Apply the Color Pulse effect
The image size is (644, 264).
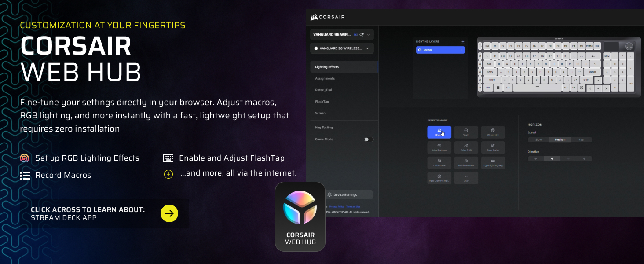493,147
